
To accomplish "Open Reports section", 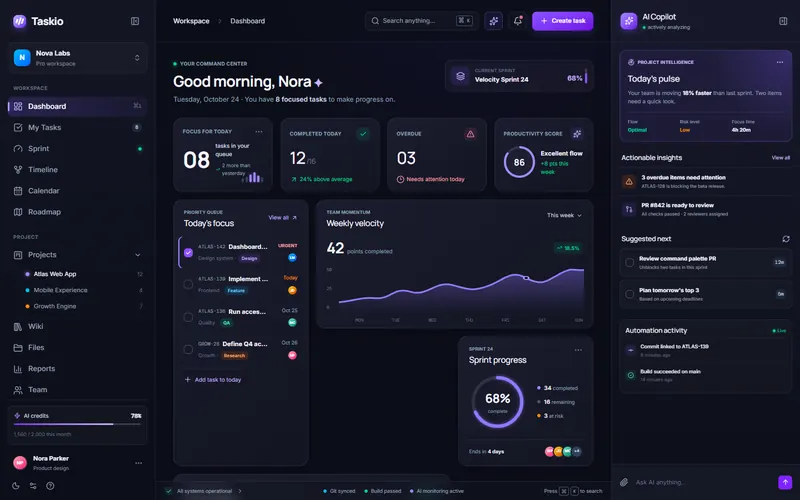I will tap(78, 368).
